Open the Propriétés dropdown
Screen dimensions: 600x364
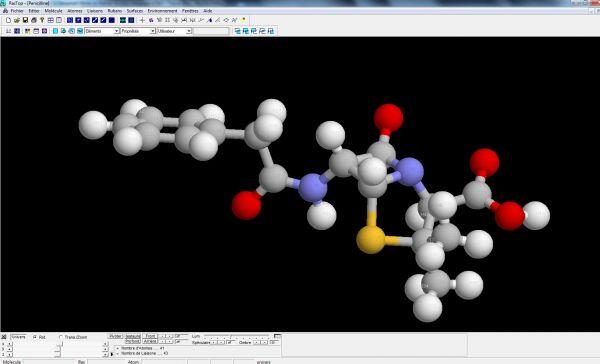tap(138, 31)
